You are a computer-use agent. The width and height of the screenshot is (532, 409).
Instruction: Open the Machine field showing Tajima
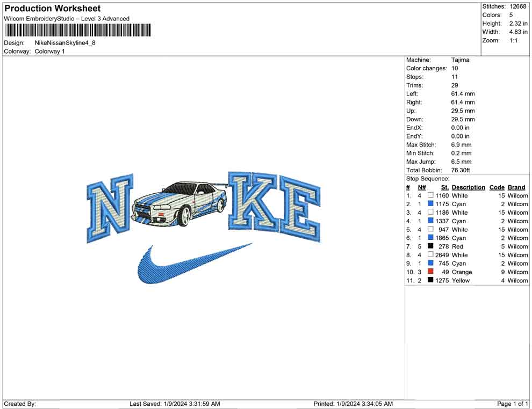click(461, 60)
